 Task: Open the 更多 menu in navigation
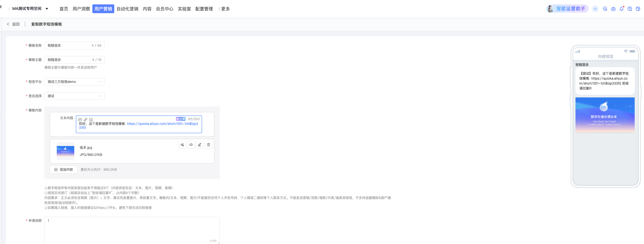[224, 9]
